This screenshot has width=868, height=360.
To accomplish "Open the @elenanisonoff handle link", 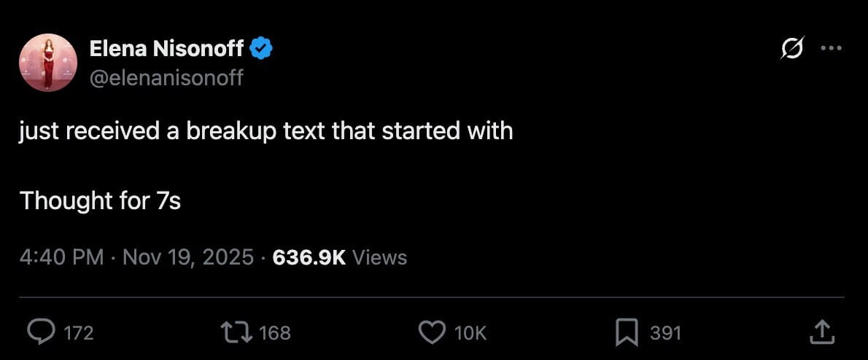I will pos(166,77).
